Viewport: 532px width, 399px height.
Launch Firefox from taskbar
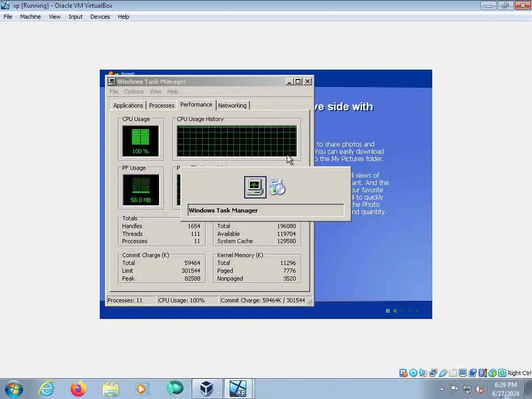pyautogui.click(x=78, y=389)
